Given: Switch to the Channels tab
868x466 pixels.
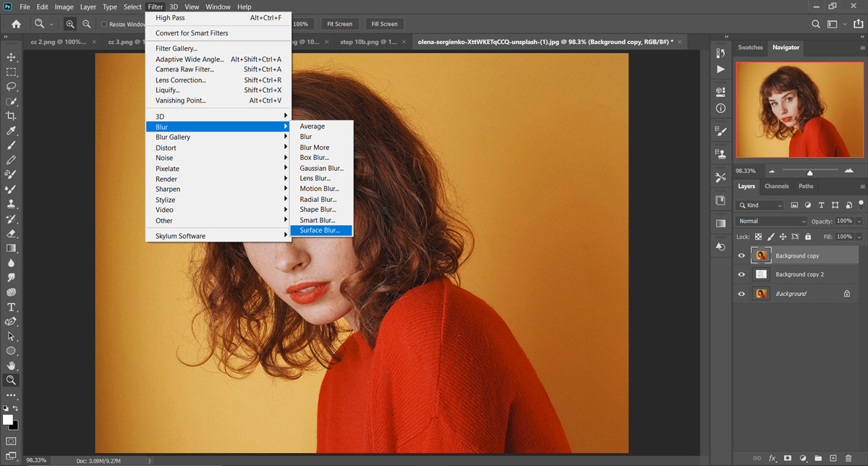Looking at the screenshot, I should (776, 186).
